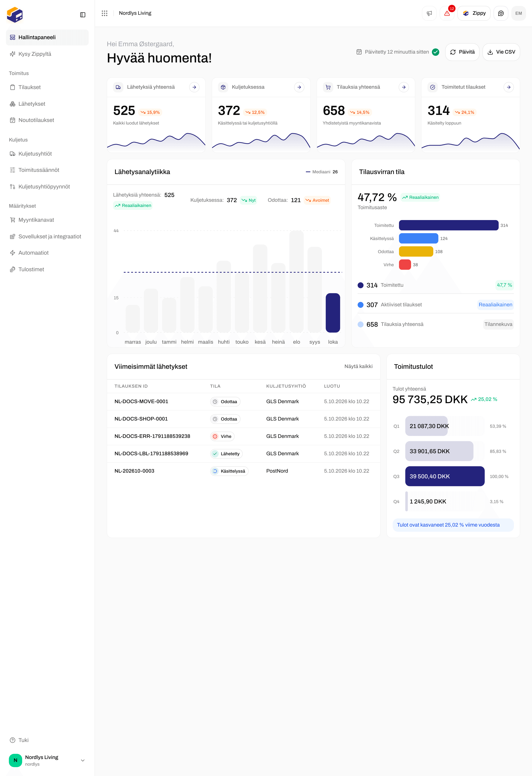This screenshot has height=776, width=532.
Task: Open alerts with 12 notifications
Action: (447, 13)
